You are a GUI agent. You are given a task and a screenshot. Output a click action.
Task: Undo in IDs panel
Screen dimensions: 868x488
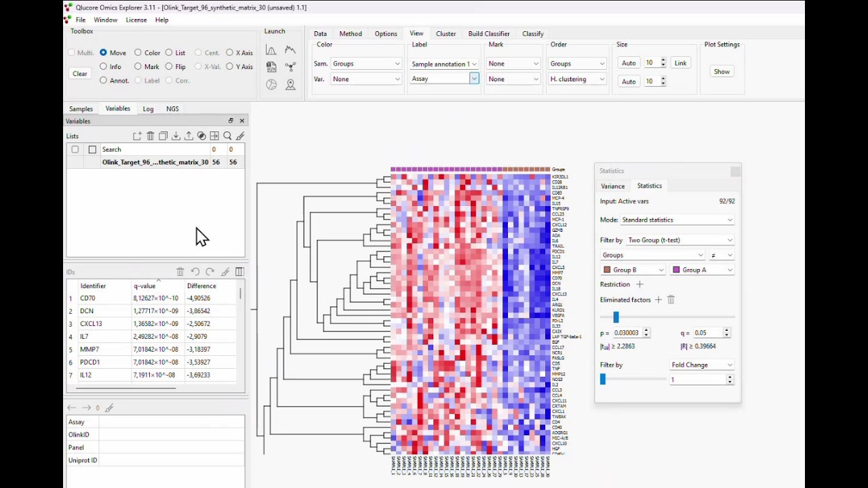(195, 272)
